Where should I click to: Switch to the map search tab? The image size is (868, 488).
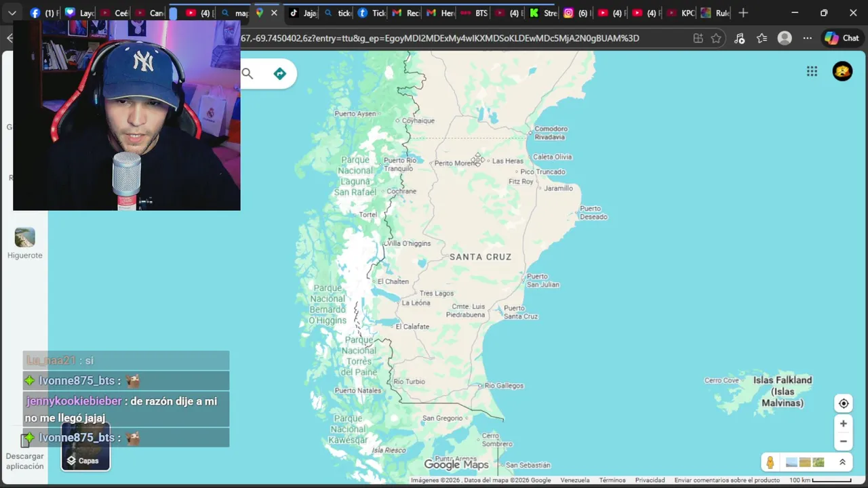click(x=235, y=13)
